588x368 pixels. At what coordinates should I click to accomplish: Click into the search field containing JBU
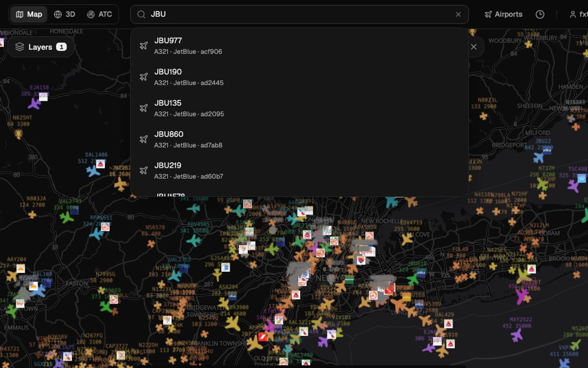click(299, 14)
